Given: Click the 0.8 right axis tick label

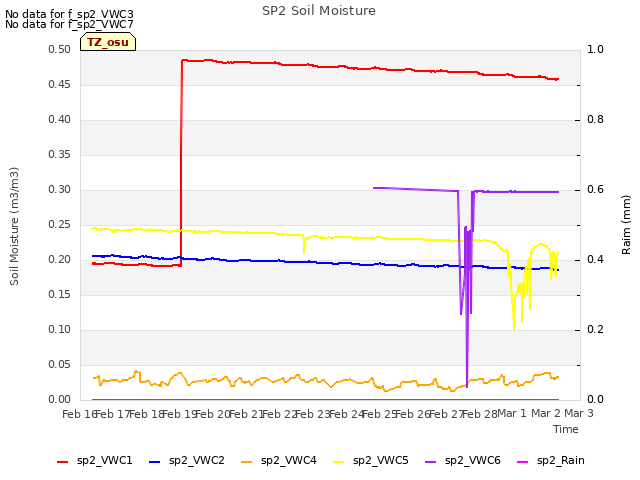Looking at the screenshot, I should (595, 120).
